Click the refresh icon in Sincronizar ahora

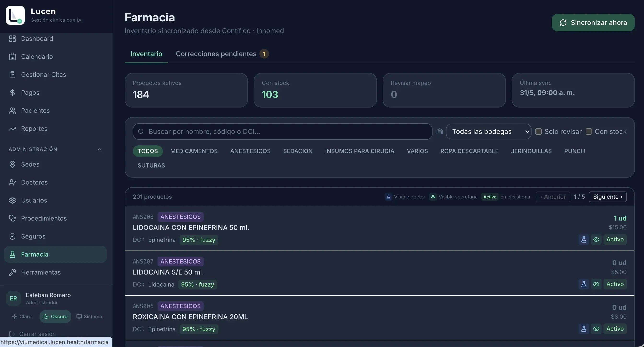coord(563,23)
